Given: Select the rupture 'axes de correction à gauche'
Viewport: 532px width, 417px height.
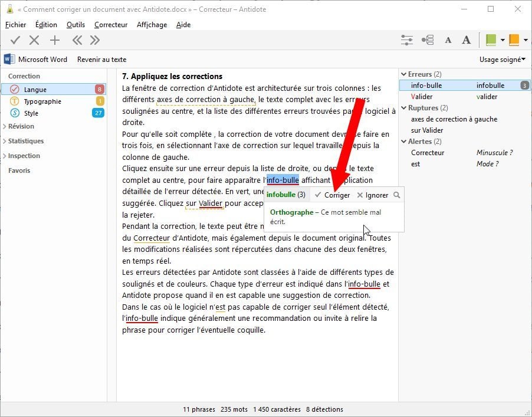Looking at the screenshot, I should (465, 119).
